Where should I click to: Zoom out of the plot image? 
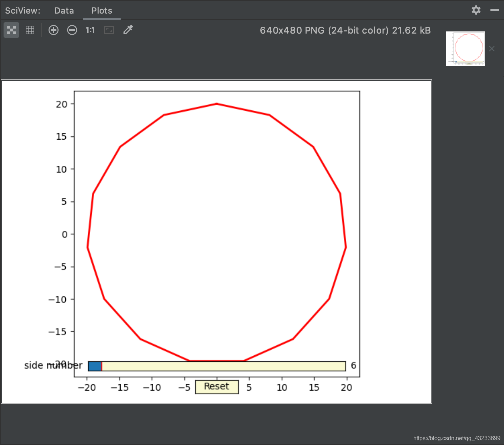pos(72,30)
